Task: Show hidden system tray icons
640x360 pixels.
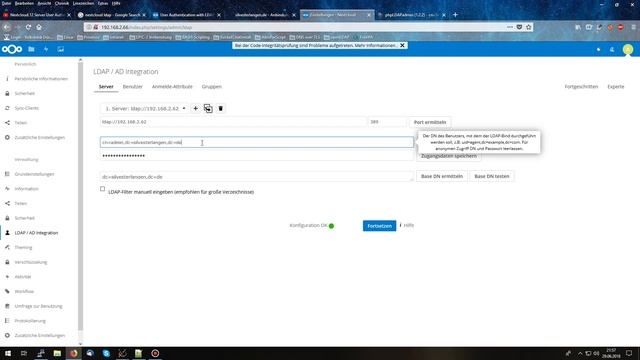Action: click(x=580, y=353)
